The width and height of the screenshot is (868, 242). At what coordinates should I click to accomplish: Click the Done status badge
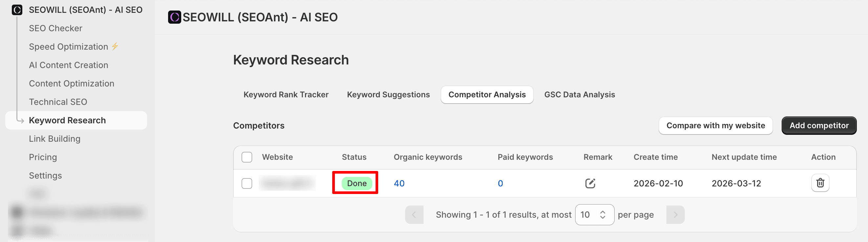357,183
